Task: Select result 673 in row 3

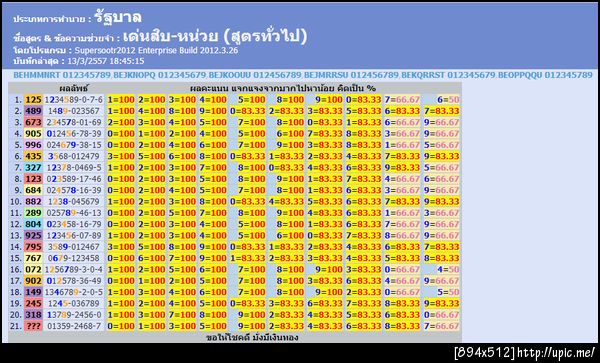Action: tap(33, 122)
